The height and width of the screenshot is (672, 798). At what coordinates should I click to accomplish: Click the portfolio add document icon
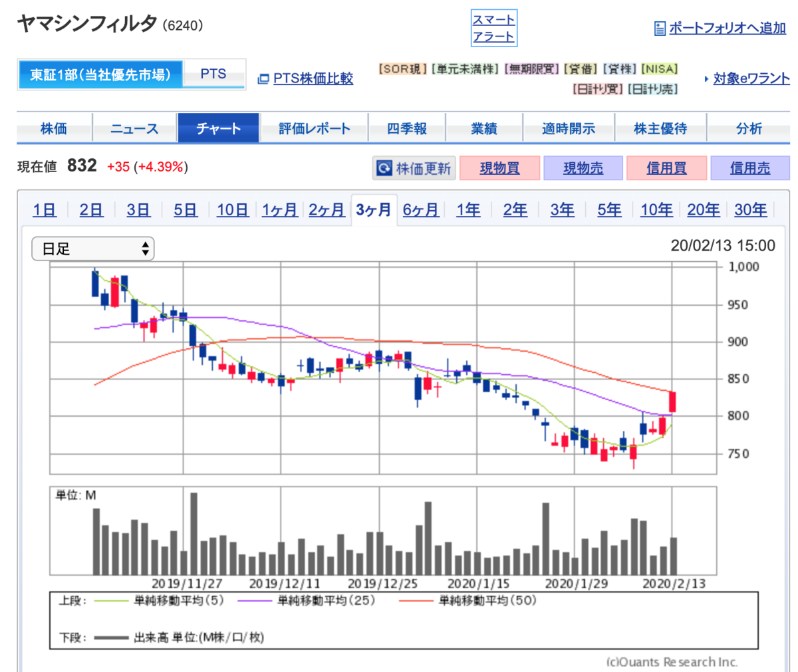pyautogui.click(x=660, y=28)
